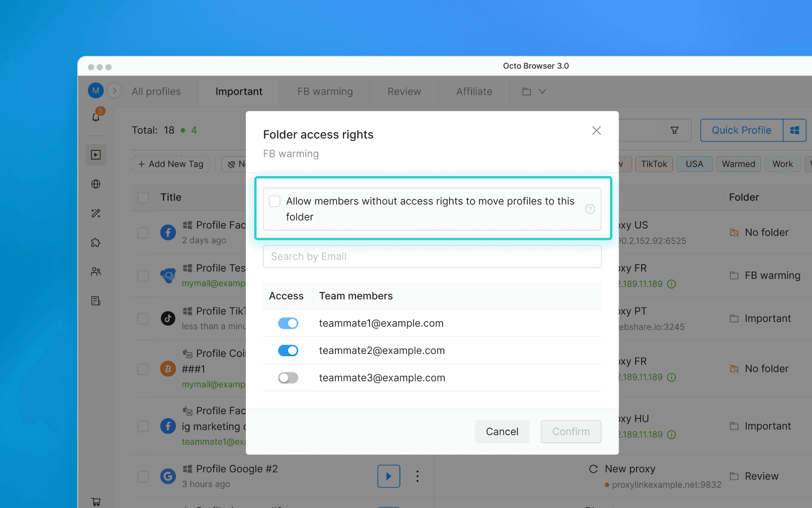Click the Windows OS icon beside Quick Profile
Screen dimensions: 812x508
pos(795,130)
